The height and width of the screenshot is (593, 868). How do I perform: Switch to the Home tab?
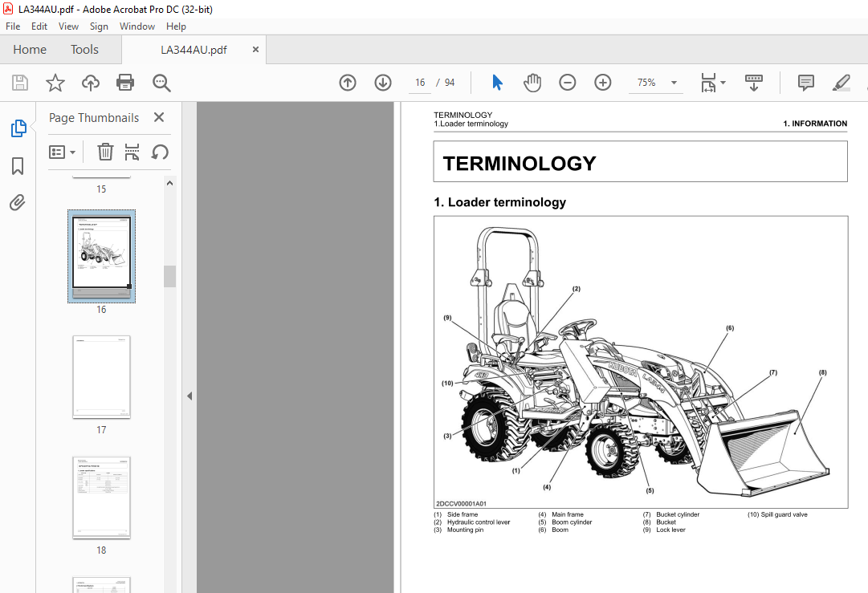coord(30,49)
